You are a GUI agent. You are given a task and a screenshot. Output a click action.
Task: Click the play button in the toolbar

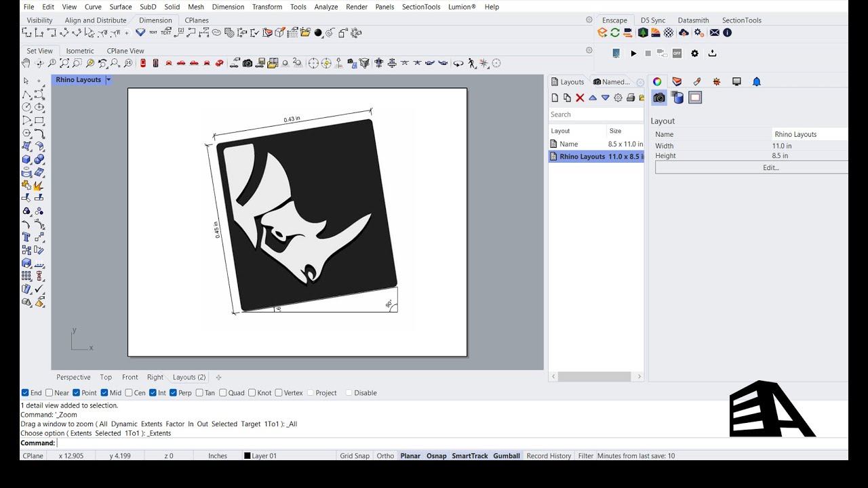633,54
